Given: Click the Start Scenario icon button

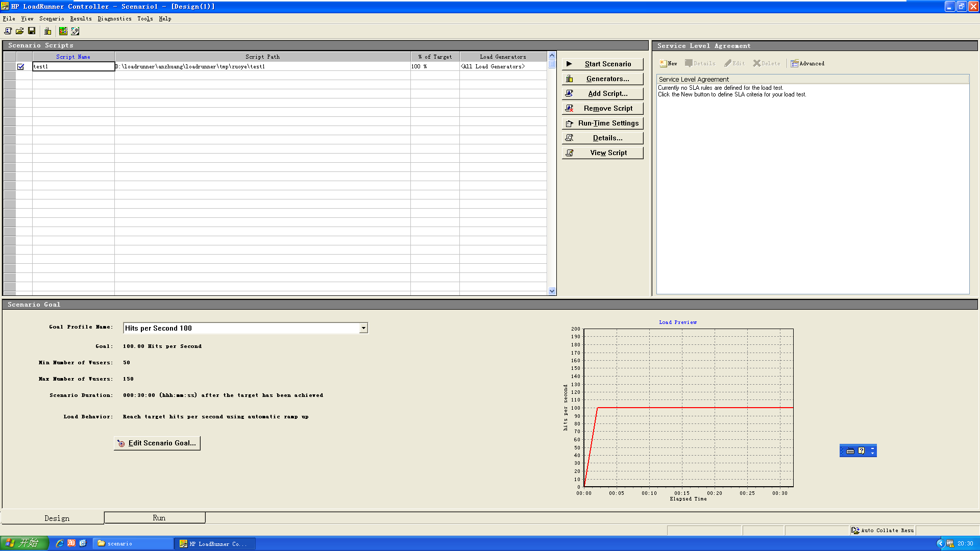Looking at the screenshot, I should (x=569, y=63).
